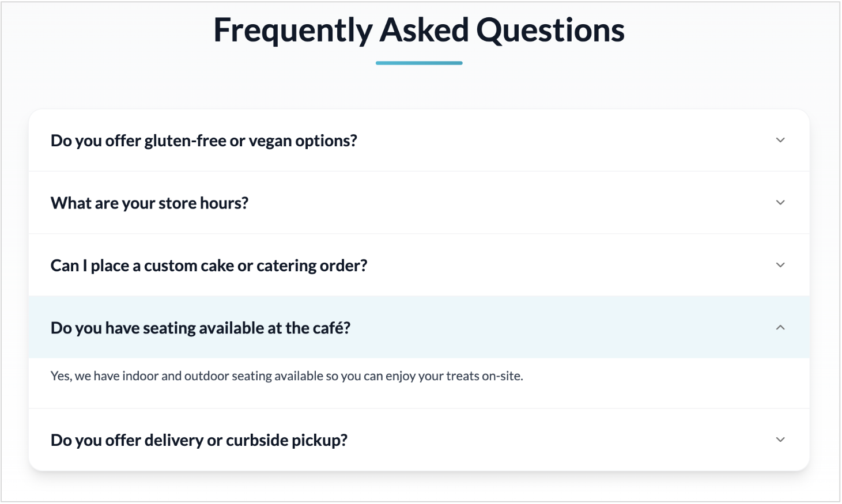Click the blue underline bar beneath the heading
This screenshot has width=842, height=504.
coord(419,63)
